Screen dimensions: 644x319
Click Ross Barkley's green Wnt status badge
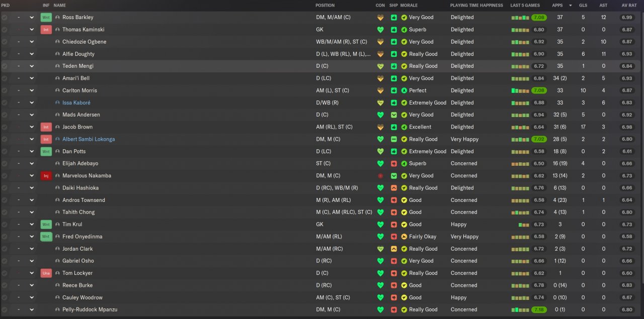[x=46, y=18]
